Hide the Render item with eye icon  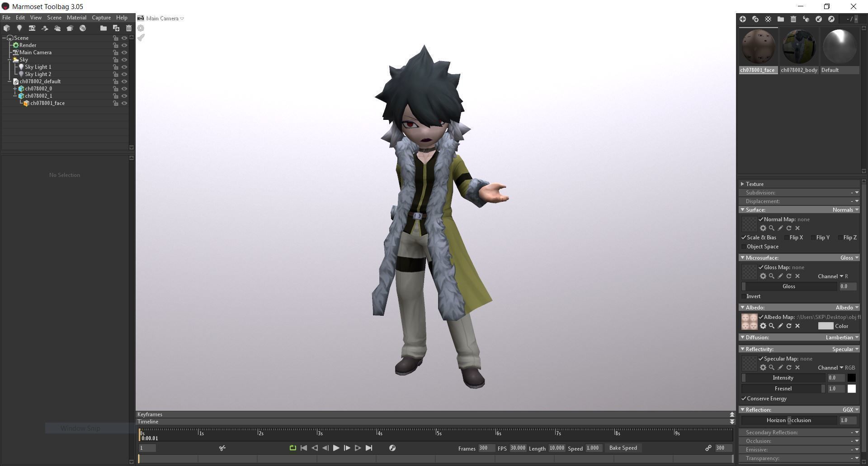(124, 45)
